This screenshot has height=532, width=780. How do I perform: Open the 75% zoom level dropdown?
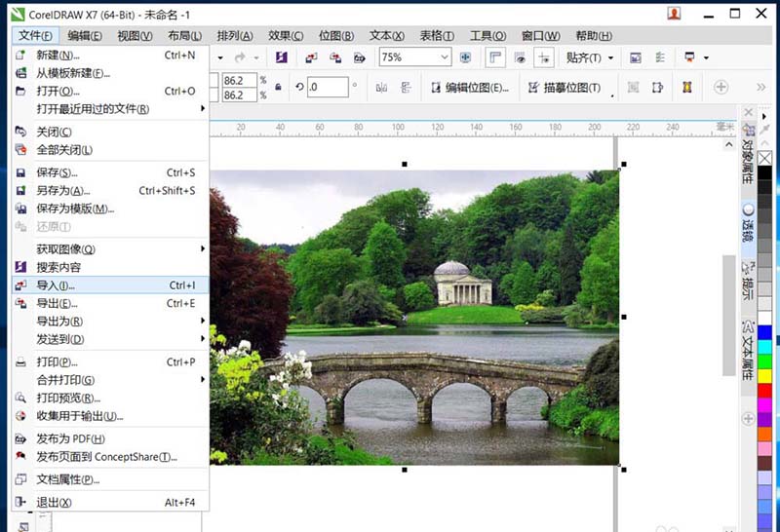click(x=445, y=57)
